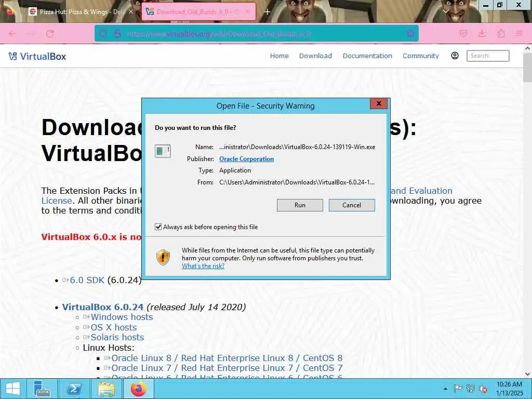
Task: Cancel the Open File security warning
Action: click(x=352, y=205)
